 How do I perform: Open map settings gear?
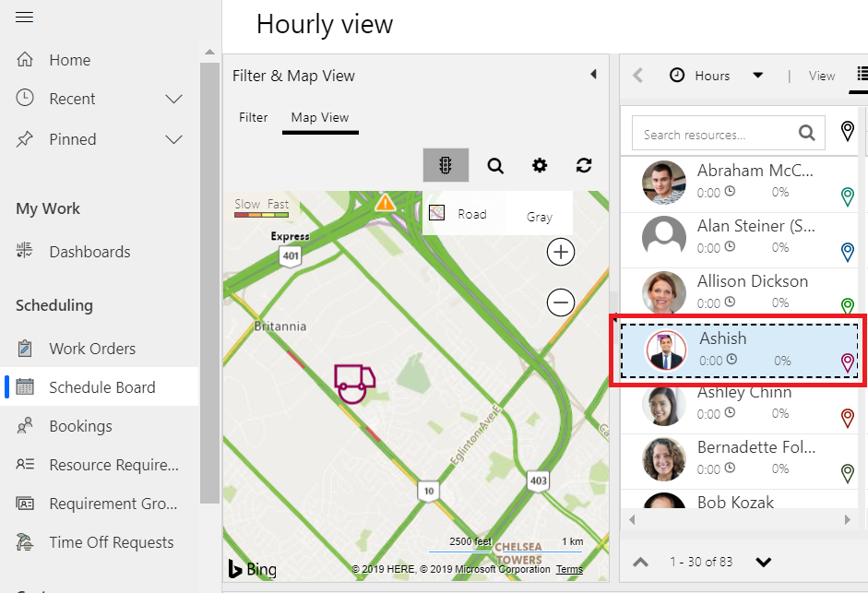540,165
